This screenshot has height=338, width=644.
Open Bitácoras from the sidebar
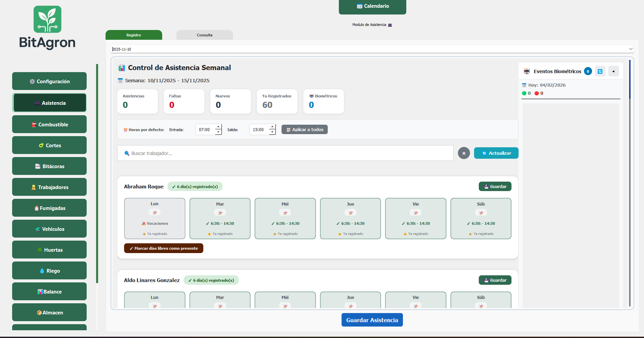pos(49,166)
